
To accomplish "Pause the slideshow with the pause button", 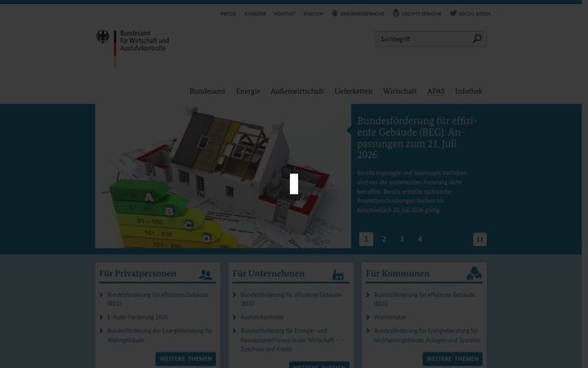I will (x=479, y=239).
